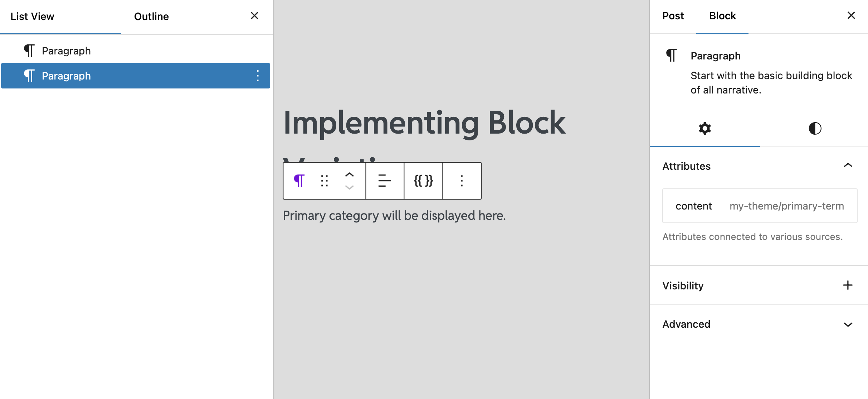Click the block bindings {{ }} icon
Screen dimensions: 868x399
click(x=423, y=181)
